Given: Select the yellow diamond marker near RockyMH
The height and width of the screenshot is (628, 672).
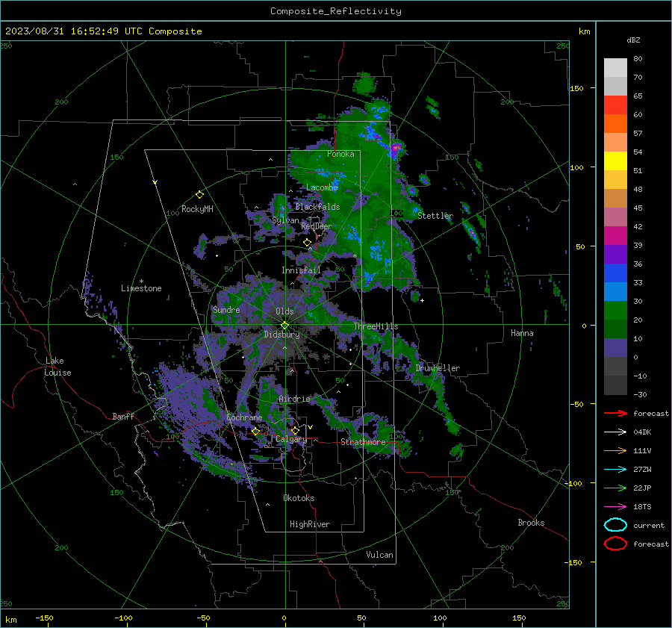Looking at the screenshot, I should click(199, 195).
